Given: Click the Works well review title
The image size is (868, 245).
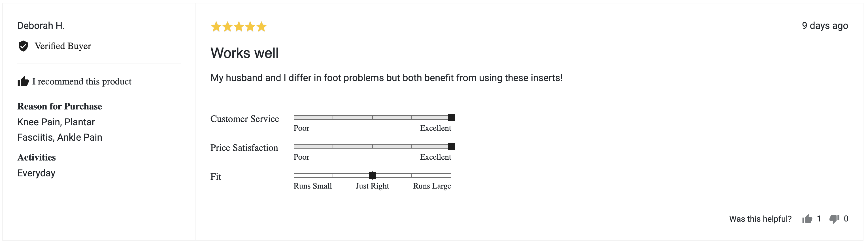Looking at the screenshot, I should [x=245, y=53].
